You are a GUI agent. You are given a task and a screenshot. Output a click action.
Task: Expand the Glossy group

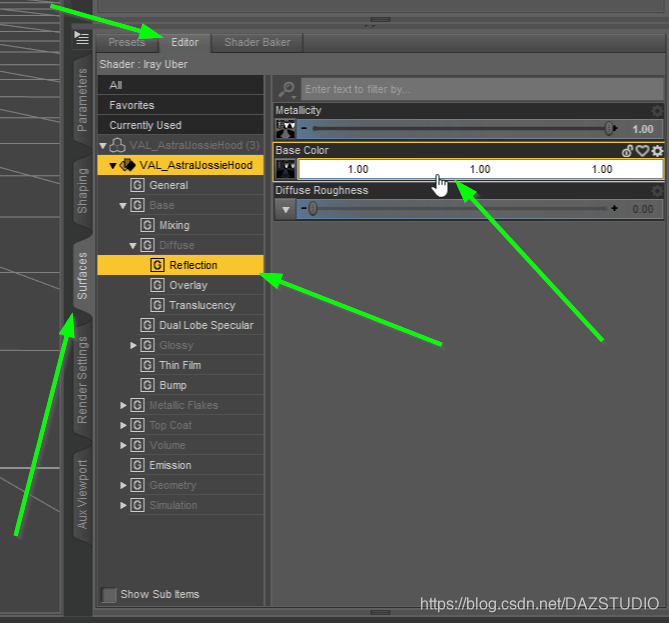[x=133, y=345]
